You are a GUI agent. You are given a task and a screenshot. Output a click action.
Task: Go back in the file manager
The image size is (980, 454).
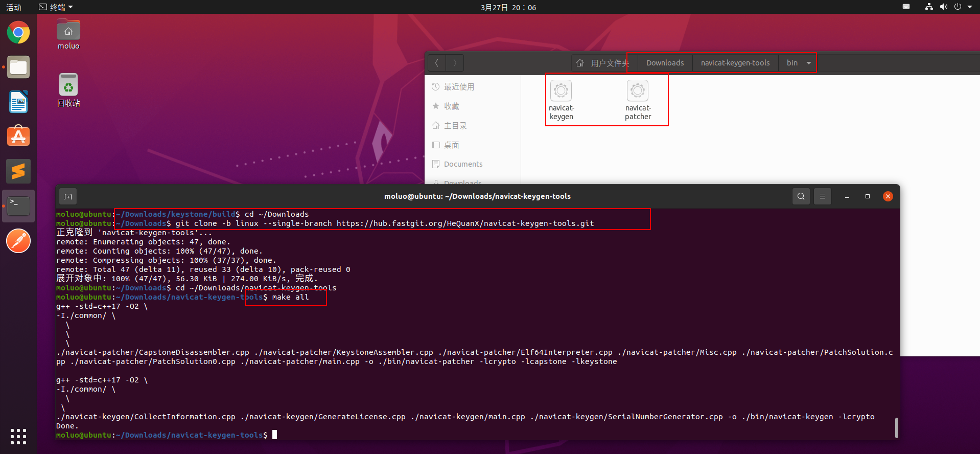pos(437,63)
